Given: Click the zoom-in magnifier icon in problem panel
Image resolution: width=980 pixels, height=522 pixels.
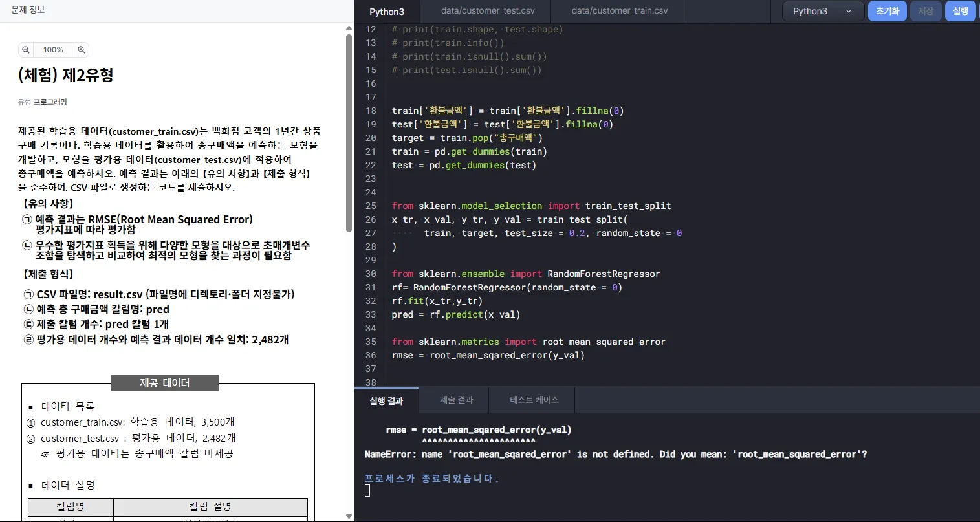Looking at the screenshot, I should (80, 50).
